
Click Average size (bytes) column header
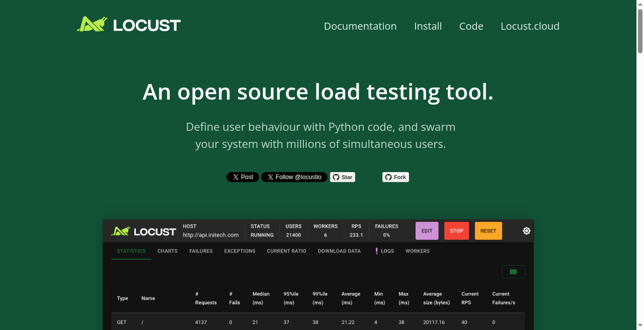pos(436,298)
